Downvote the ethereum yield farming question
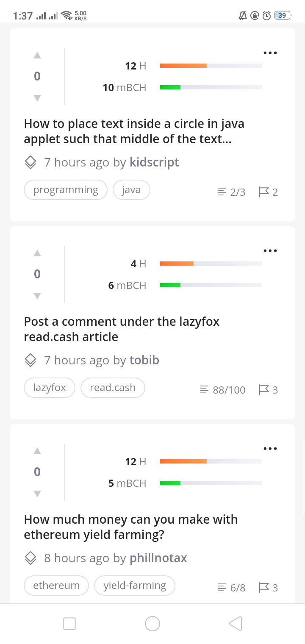 coord(37,494)
